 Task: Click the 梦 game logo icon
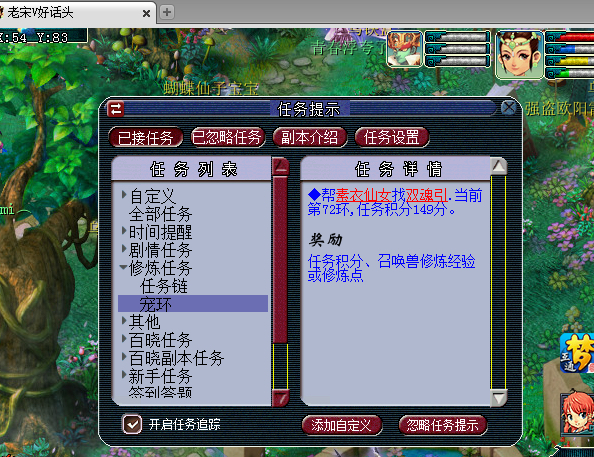pyautogui.click(x=577, y=353)
